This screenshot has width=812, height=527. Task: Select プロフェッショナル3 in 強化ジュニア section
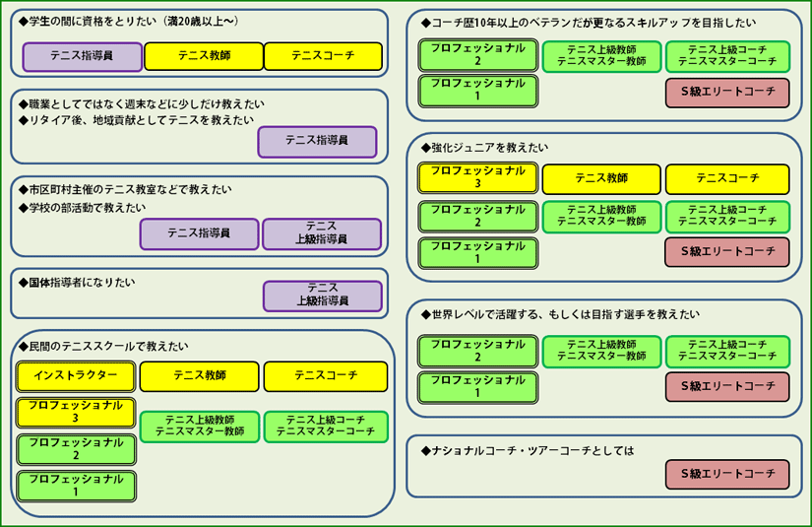click(477, 178)
